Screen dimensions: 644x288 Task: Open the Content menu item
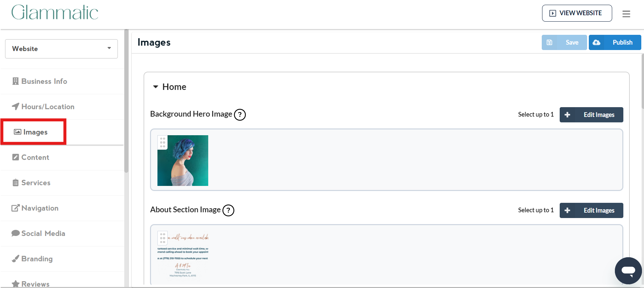[x=35, y=158]
